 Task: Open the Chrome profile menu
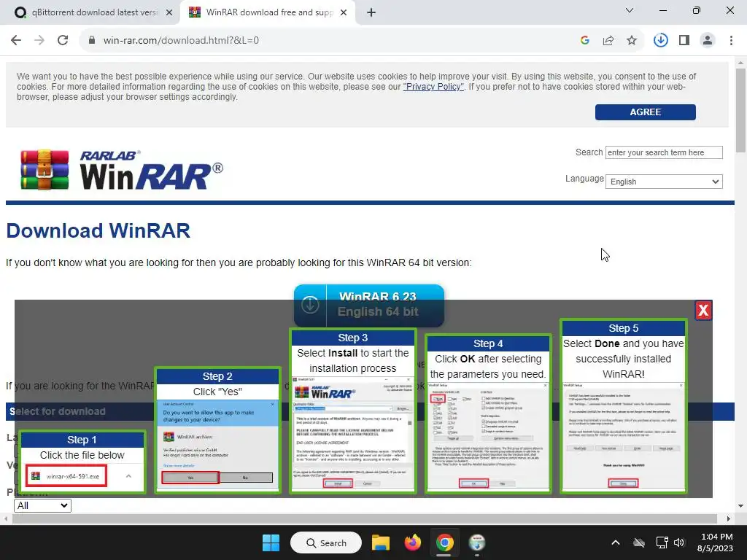708,40
